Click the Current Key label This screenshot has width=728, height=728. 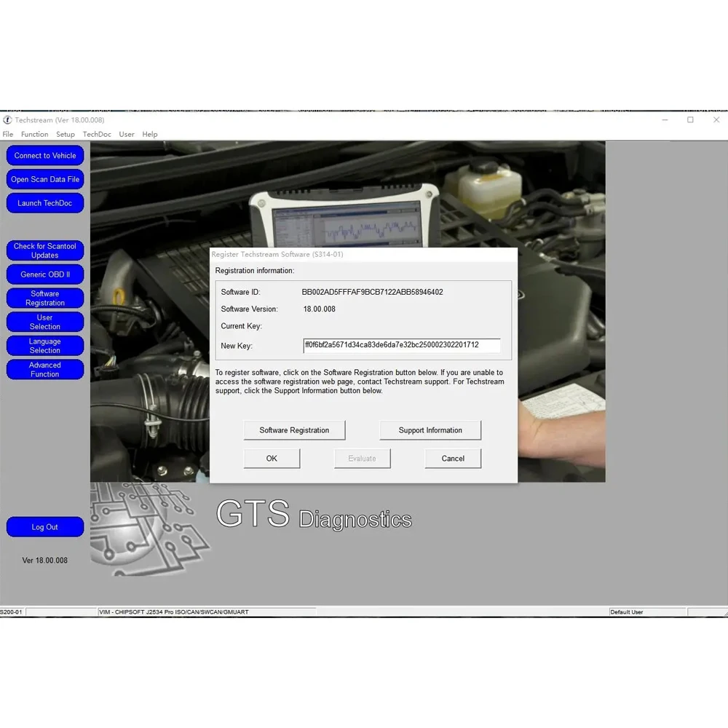[x=242, y=326]
